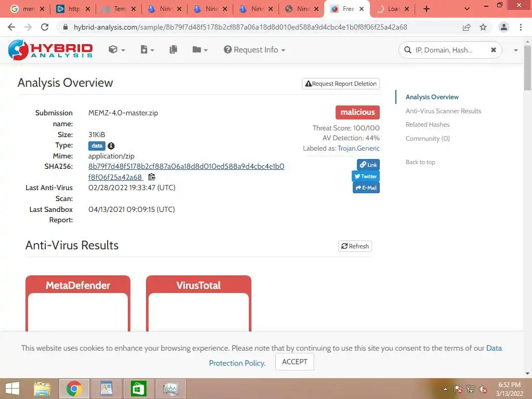The image size is (532, 399).
Task: Open the Chrome profile avatar
Action: pos(504,27)
